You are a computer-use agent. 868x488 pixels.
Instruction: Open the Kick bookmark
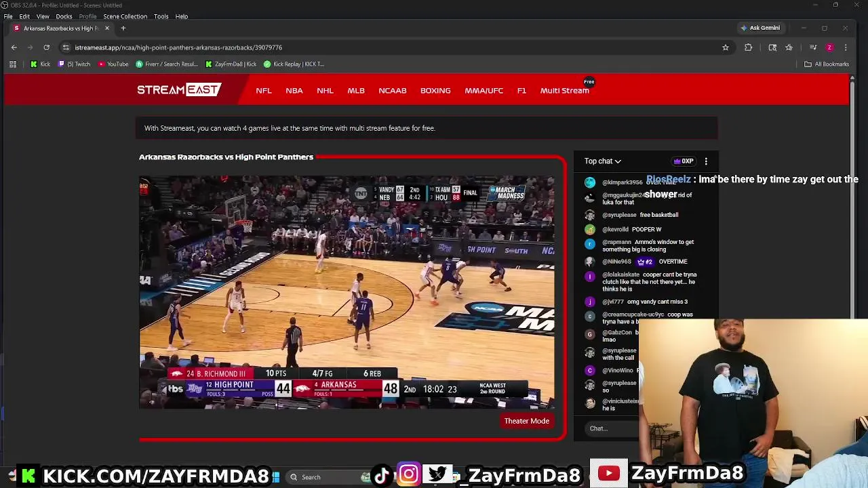[x=40, y=64]
